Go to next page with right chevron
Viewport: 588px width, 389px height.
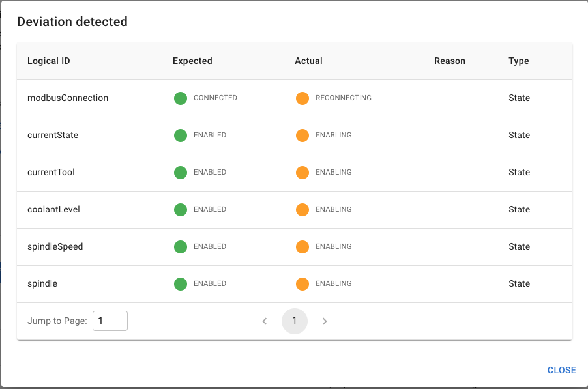click(325, 321)
